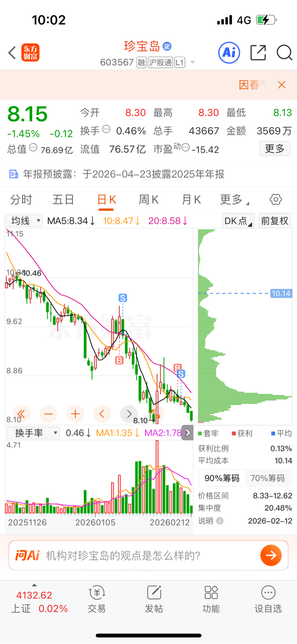
Task: Tap the 价格区间 8.33-12.62 value
Action: 273,496
